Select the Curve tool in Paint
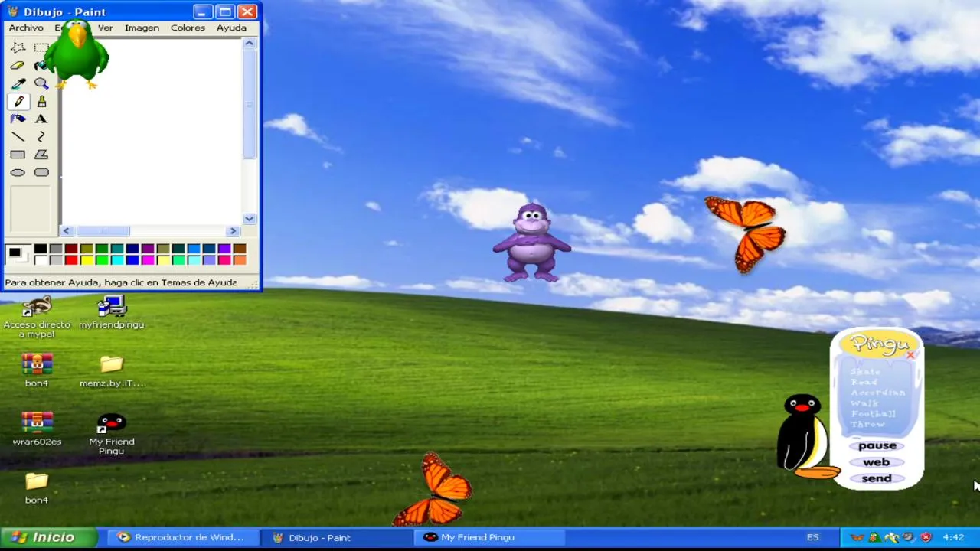 pyautogui.click(x=41, y=136)
